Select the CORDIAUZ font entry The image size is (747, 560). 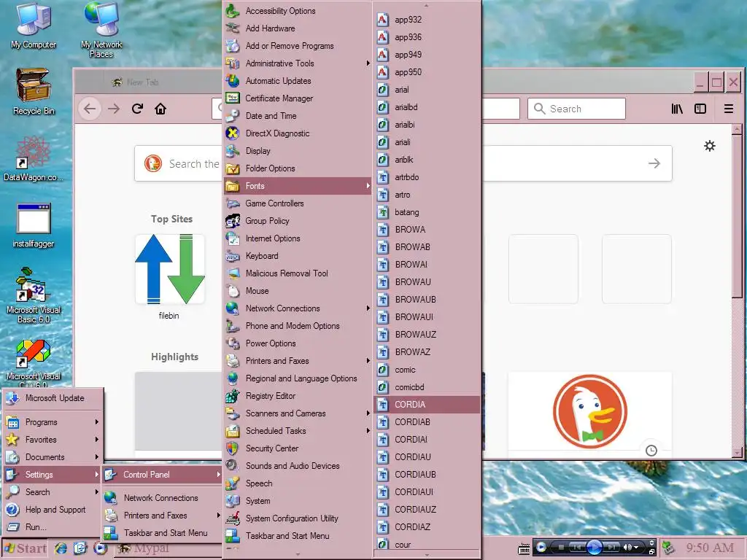[x=427, y=510]
